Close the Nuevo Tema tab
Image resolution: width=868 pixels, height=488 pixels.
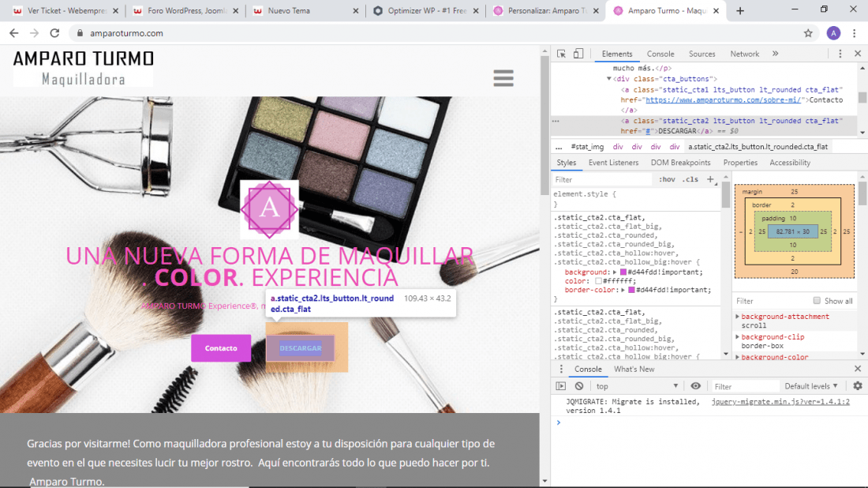[355, 10]
